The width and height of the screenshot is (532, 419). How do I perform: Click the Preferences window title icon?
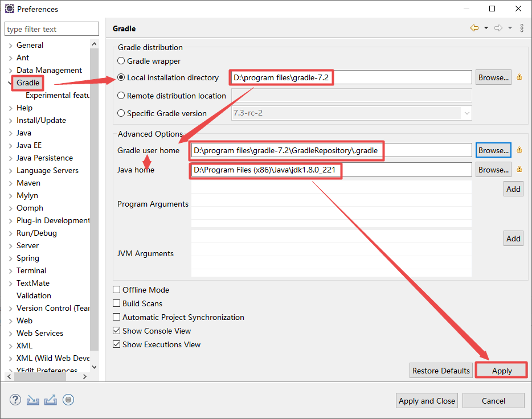coord(10,9)
